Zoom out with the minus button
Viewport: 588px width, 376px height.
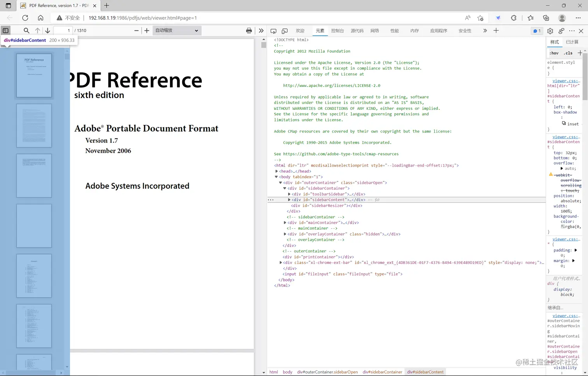(136, 30)
